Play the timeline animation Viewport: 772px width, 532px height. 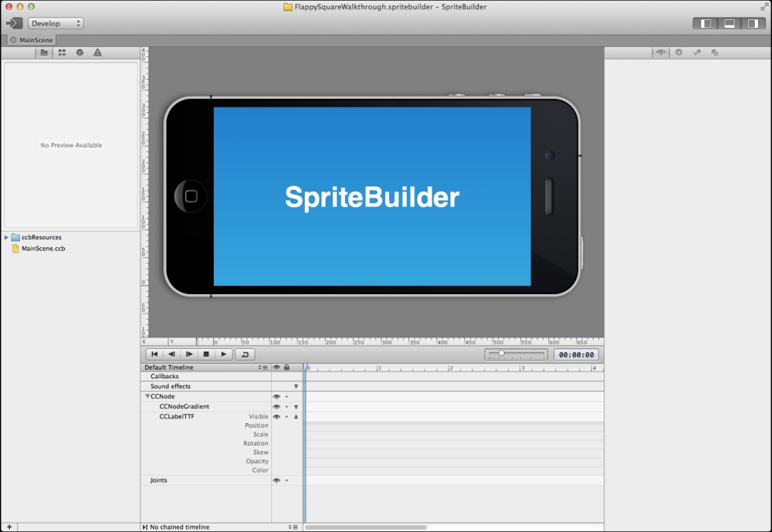[x=224, y=354]
